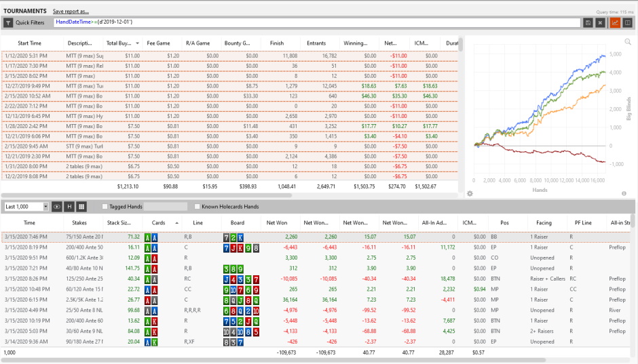Select the tournament row 12/2/2019 8:08 PM
The height and width of the screenshot is (364, 638).
229,177
